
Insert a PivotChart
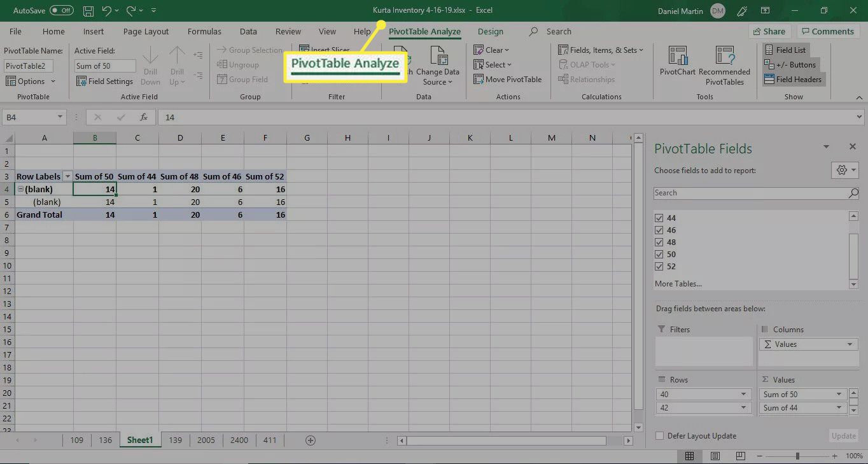click(x=676, y=64)
